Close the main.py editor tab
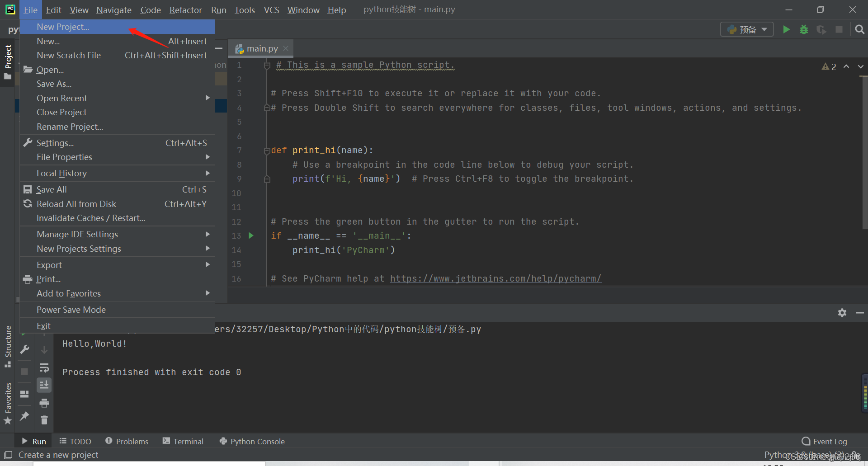Screen dimensions: 868x466 tap(286, 48)
